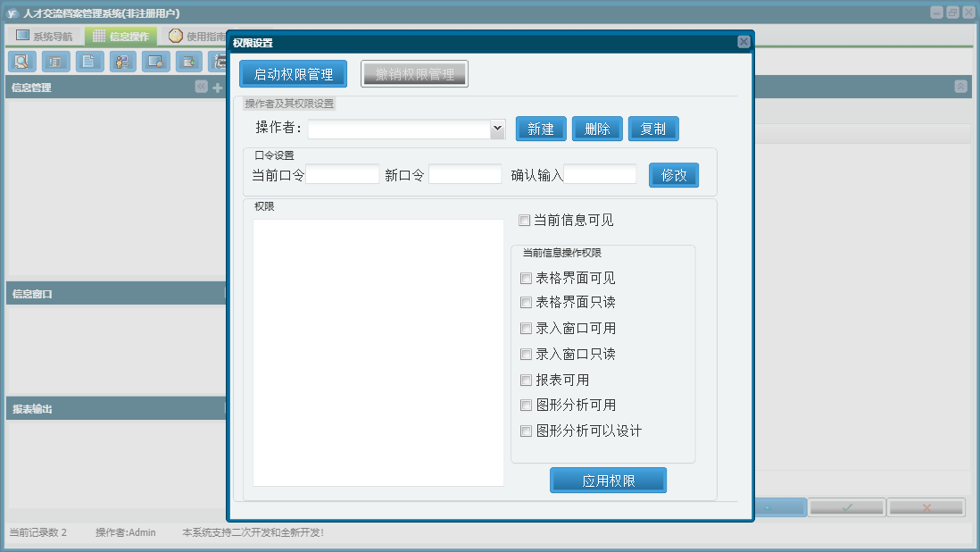Viewport: 980px width, 552px height.
Task: Open the 系统导航 tab
Action: 44,37
